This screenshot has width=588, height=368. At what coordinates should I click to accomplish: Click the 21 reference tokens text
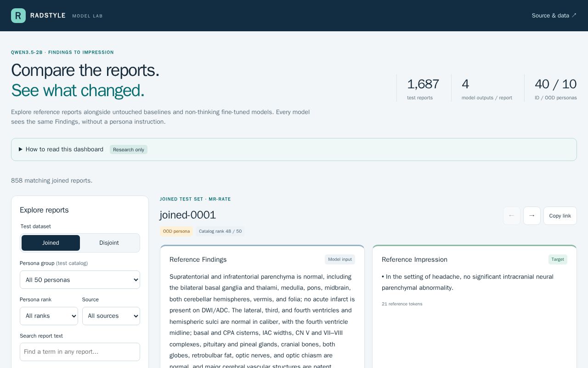402,304
